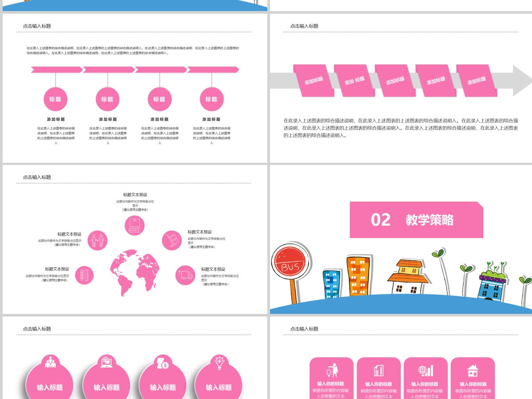Click 标题文本预设 label beside hand truck icon
The image size is (532, 399).
pyautogui.click(x=199, y=232)
